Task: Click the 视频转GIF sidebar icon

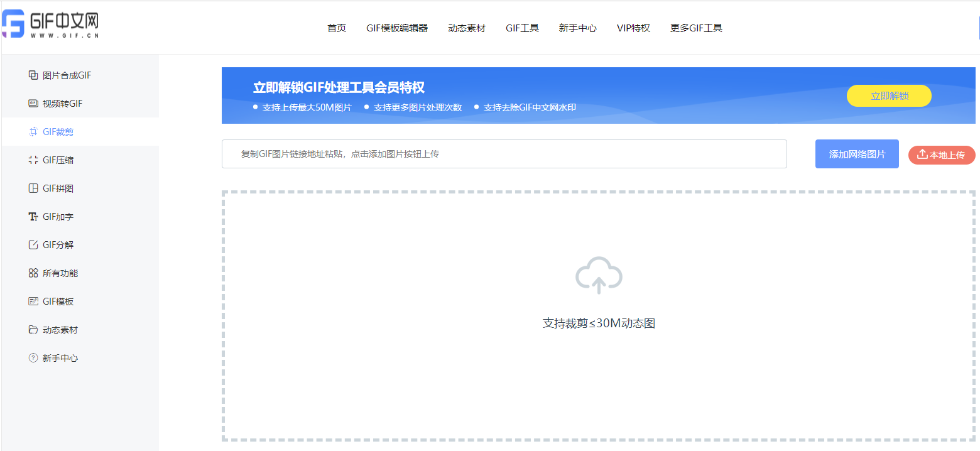Action: pyautogui.click(x=33, y=104)
